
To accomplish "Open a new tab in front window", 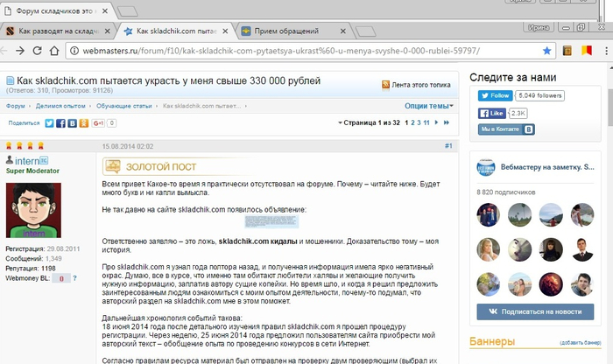I will coord(365,31).
